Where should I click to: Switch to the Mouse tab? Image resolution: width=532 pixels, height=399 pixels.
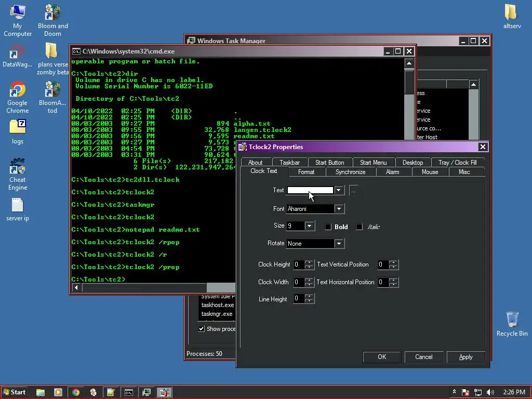(430, 172)
